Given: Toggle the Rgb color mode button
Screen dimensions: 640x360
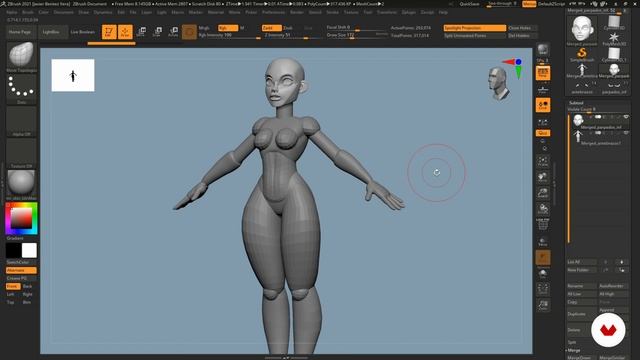Looking at the screenshot, I should (x=228, y=28).
